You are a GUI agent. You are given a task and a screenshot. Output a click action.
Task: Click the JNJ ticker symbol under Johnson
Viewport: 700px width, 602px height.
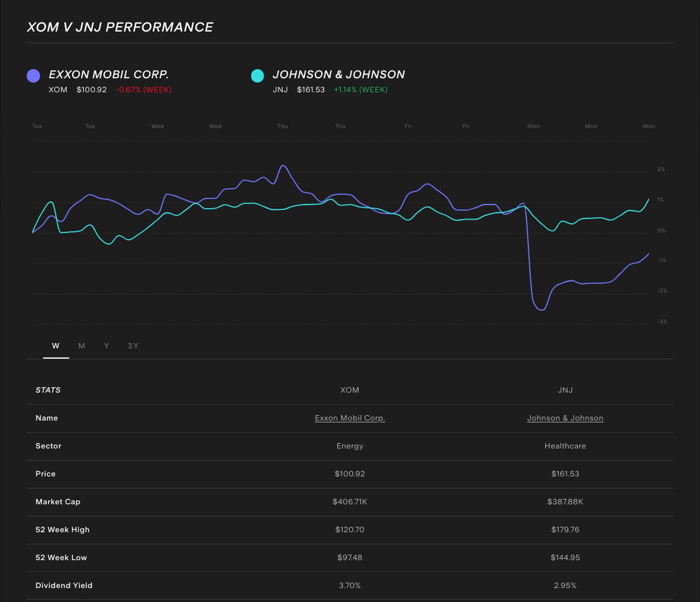tap(281, 89)
